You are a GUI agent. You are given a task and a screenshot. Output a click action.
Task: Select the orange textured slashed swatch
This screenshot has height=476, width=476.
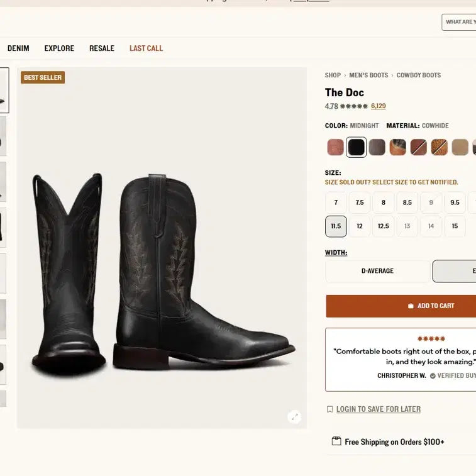coord(440,147)
